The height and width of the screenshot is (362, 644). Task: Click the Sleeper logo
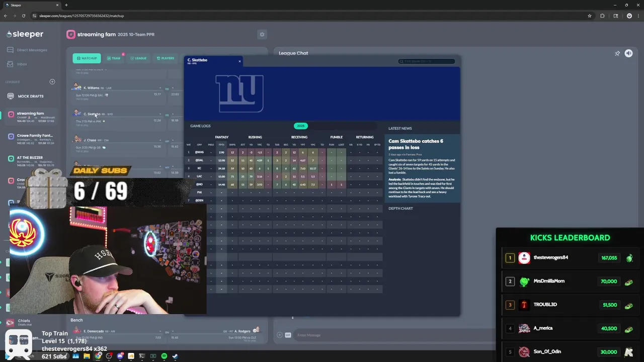tap(25, 34)
